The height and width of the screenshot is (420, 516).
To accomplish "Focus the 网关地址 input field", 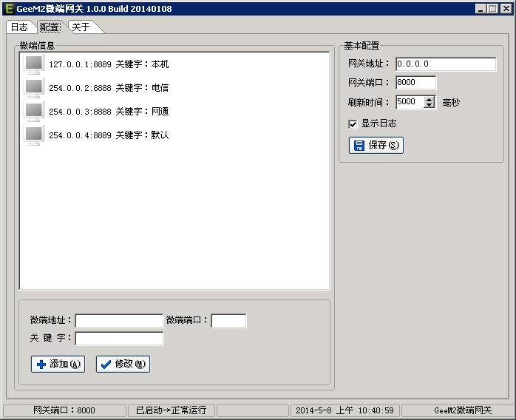I will [x=446, y=64].
